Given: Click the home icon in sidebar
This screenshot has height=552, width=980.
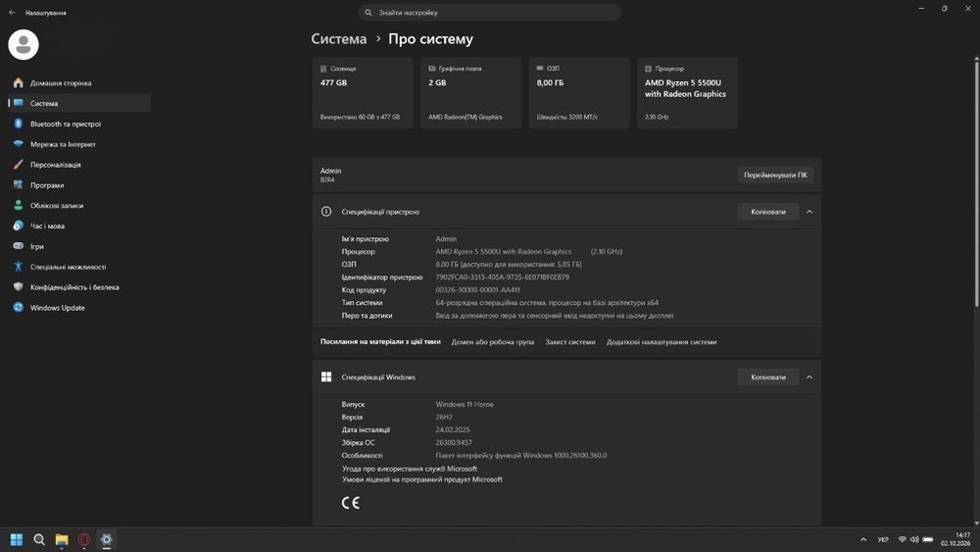Looking at the screenshot, I should coord(18,82).
